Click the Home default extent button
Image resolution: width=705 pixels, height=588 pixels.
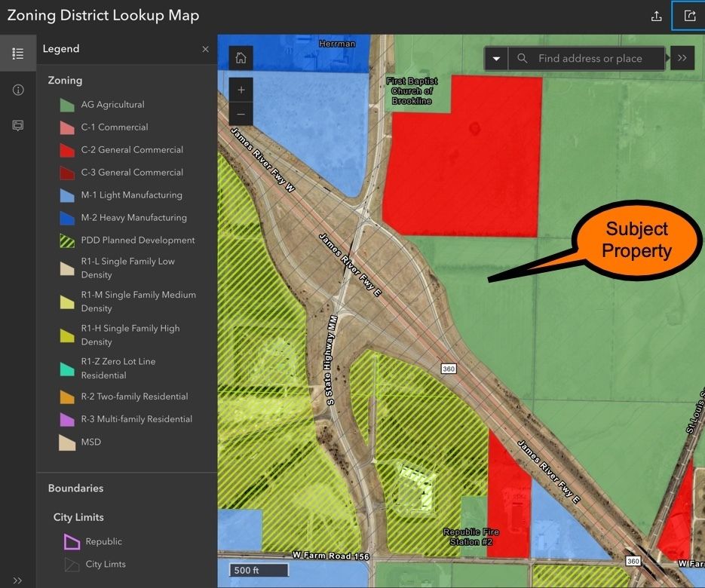pyautogui.click(x=241, y=58)
